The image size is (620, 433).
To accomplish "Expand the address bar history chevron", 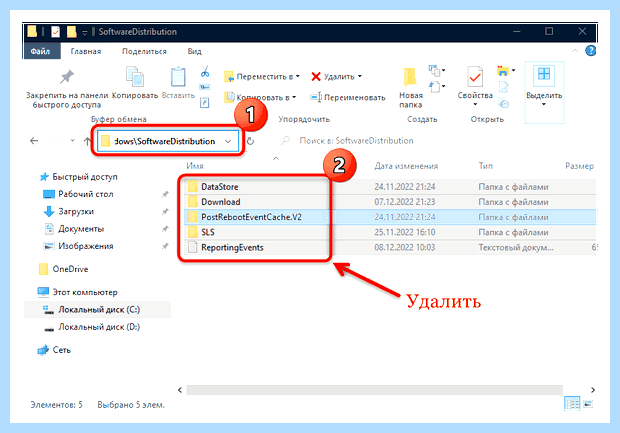I will [228, 141].
